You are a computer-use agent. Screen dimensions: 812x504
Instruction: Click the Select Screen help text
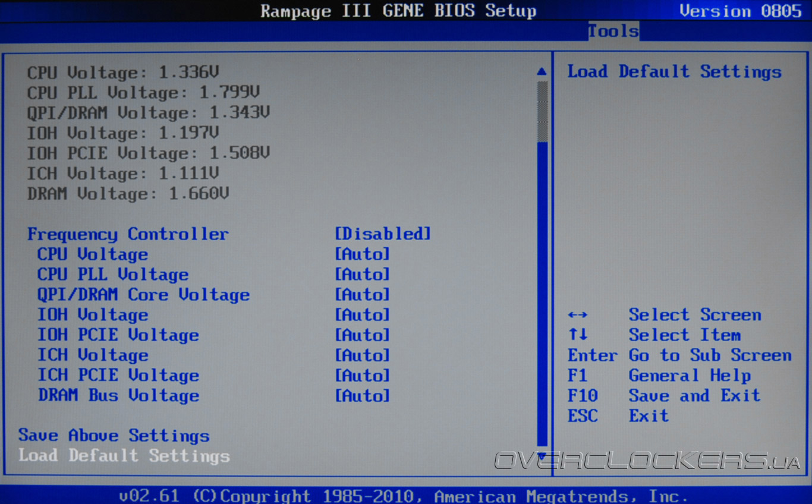695,315
